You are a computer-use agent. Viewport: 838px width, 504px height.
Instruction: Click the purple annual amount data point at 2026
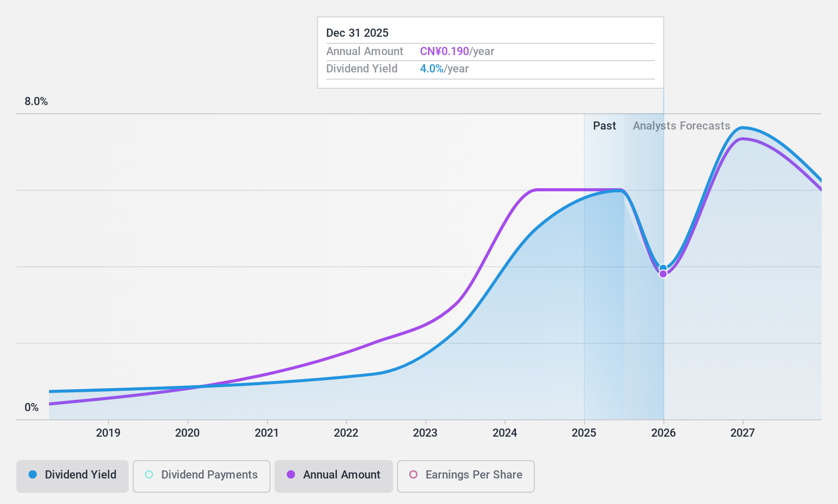tap(663, 274)
